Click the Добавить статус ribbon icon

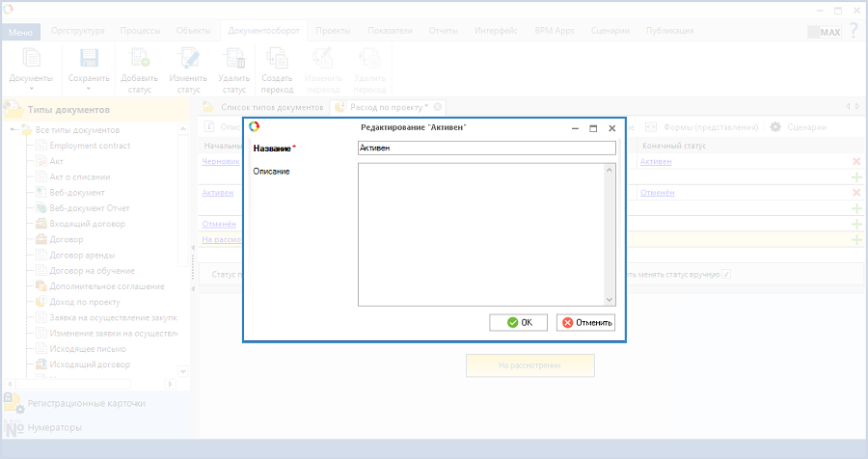[x=139, y=59]
